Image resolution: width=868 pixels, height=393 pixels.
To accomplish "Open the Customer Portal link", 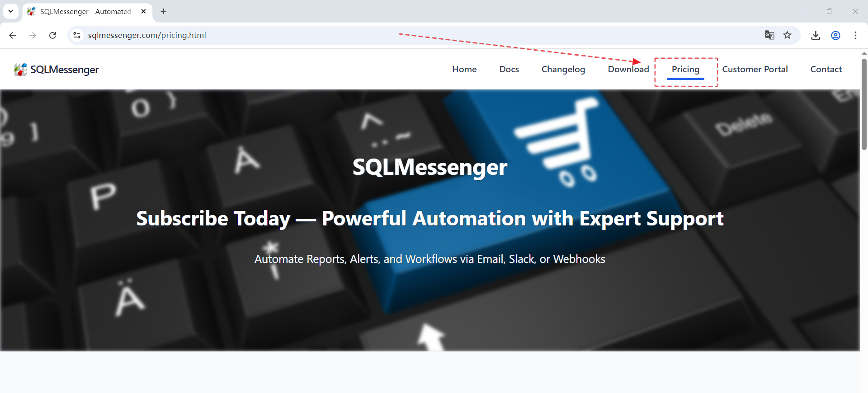I will (x=755, y=69).
